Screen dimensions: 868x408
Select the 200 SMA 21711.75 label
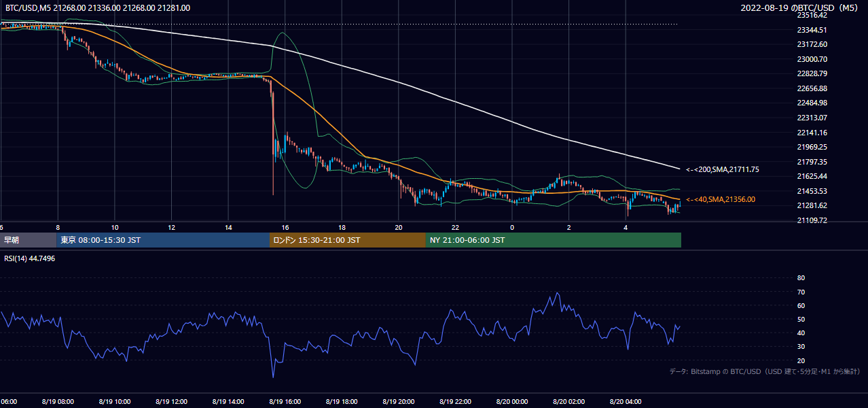coord(723,169)
